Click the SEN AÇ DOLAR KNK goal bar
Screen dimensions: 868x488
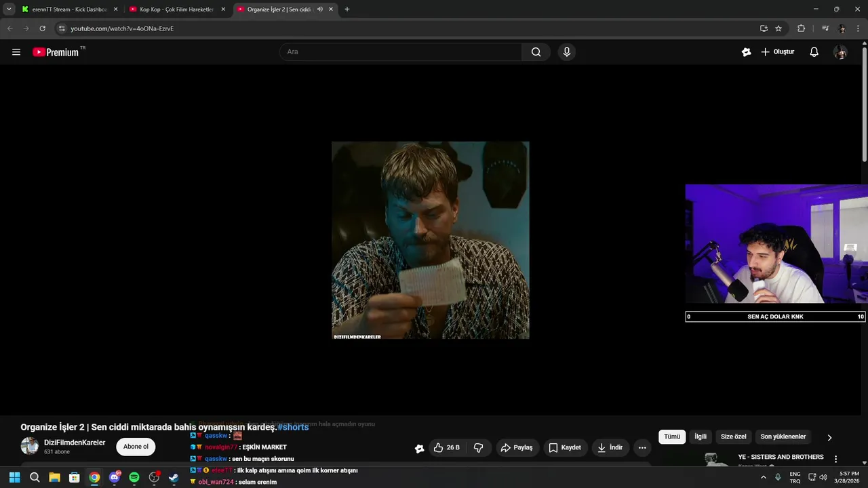coord(775,317)
